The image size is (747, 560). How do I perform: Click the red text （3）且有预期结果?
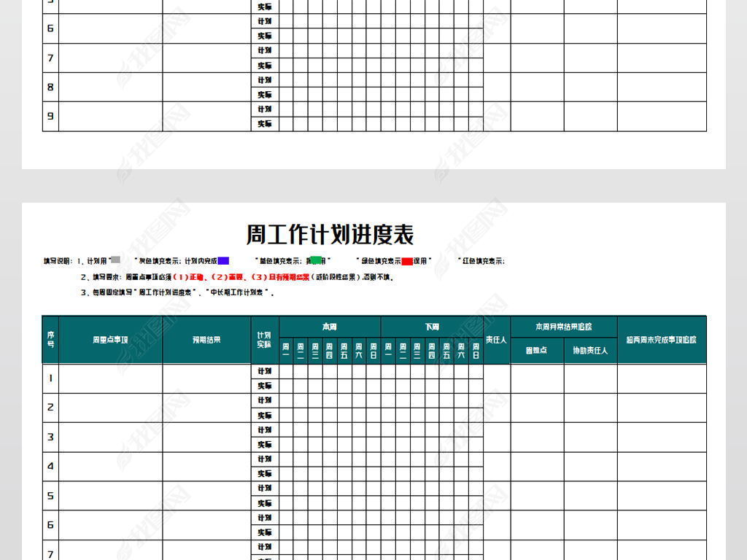coord(280,277)
